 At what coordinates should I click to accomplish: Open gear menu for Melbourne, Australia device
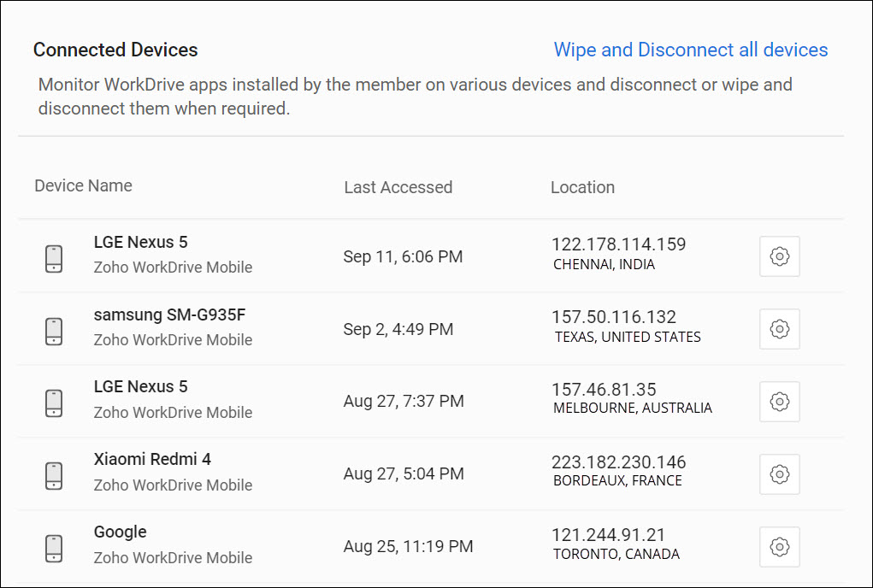(x=779, y=402)
